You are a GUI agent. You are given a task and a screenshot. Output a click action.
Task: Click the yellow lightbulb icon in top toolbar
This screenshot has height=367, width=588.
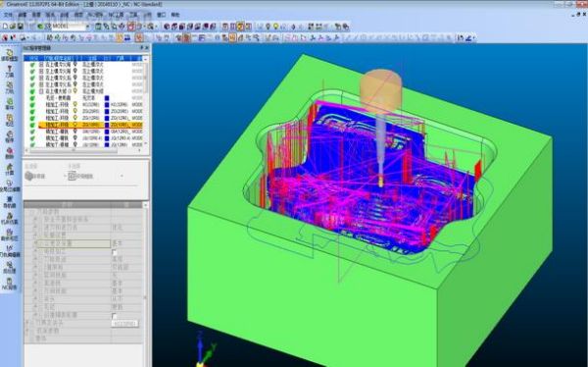[x=275, y=26]
